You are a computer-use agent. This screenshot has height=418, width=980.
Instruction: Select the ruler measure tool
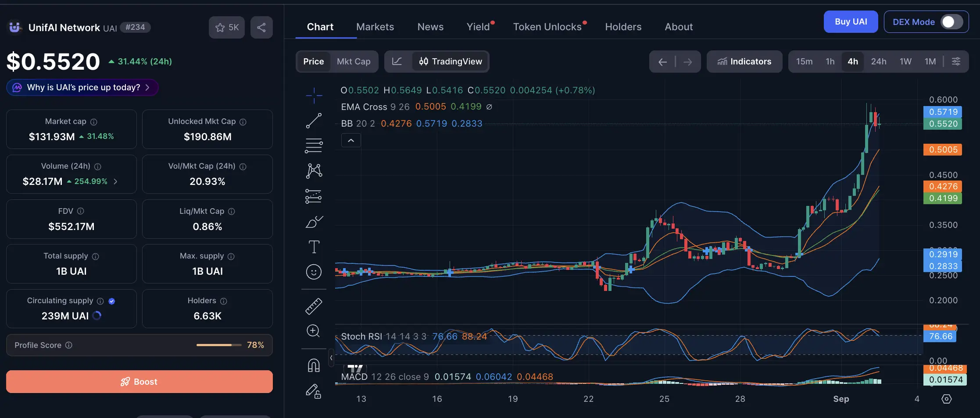(x=314, y=306)
